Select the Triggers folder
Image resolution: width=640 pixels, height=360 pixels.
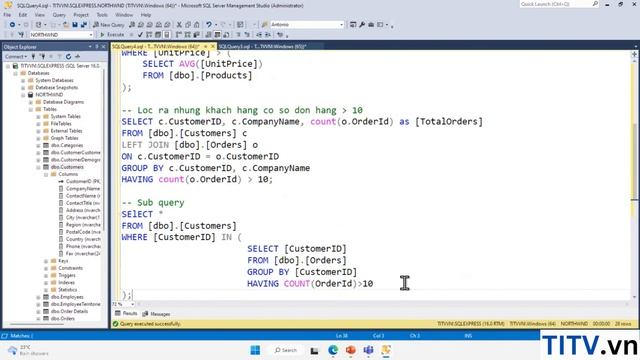click(67, 276)
